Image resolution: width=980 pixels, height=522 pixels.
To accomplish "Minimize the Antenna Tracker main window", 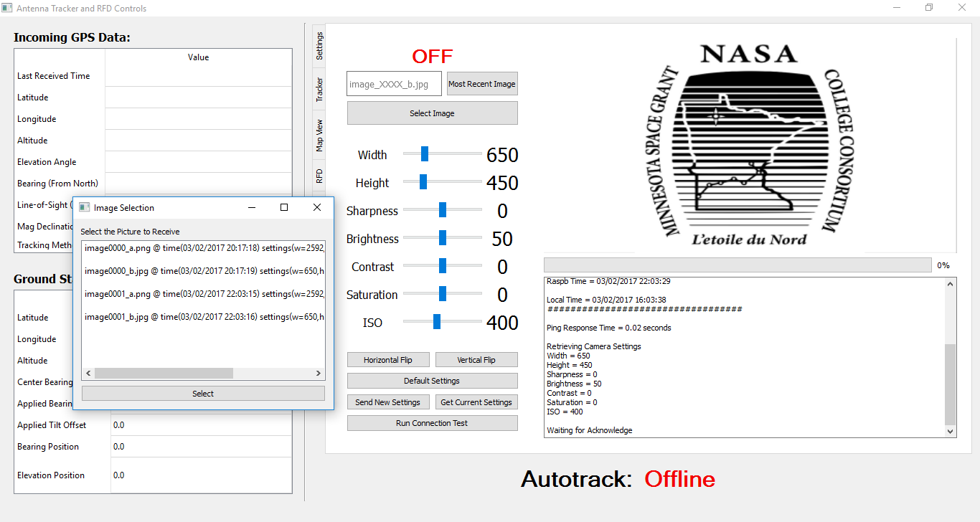I will pos(897,8).
